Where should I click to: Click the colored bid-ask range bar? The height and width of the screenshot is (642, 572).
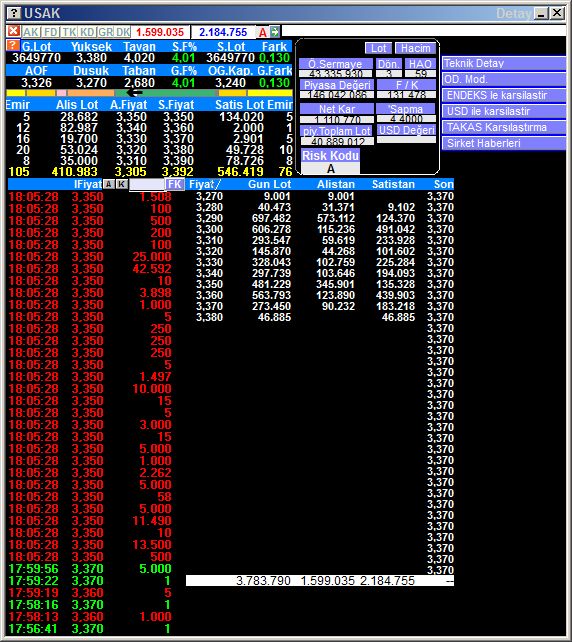[149, 93]
